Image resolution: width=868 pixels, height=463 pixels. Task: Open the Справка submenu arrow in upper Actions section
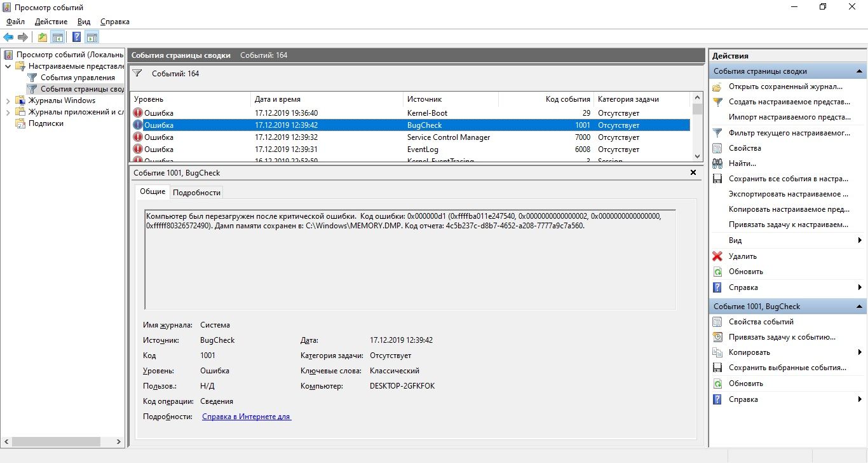coord(860,287)
